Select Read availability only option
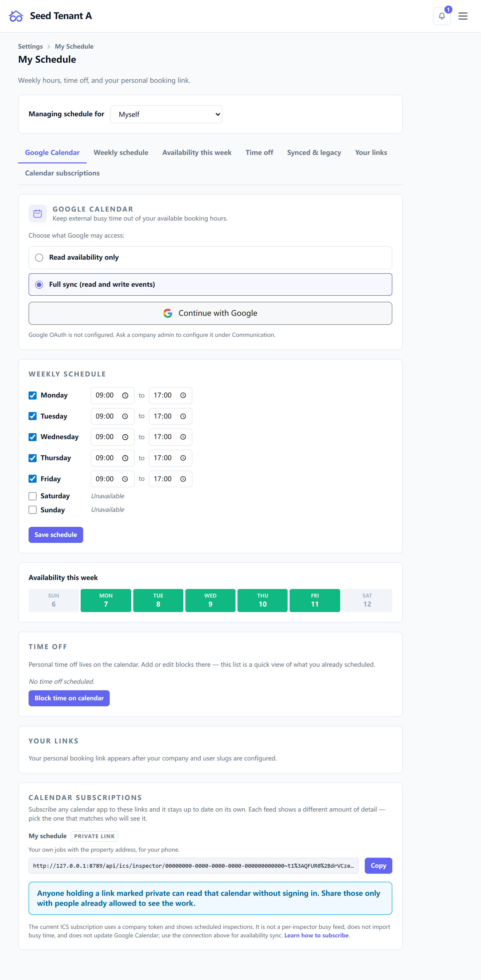Viewport: 481px width, 980px height. click(x=210, y=258)
